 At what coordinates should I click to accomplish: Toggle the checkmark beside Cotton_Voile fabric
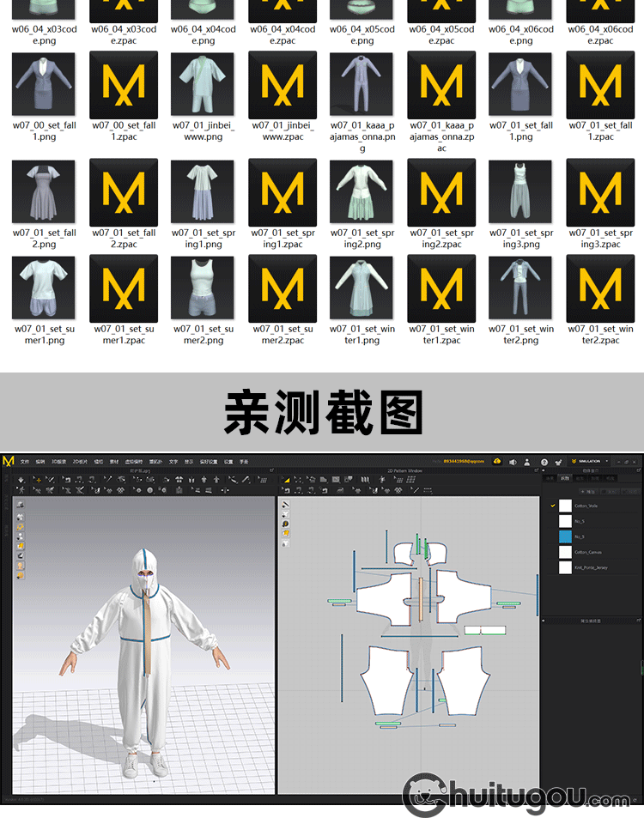(x=552, y=506)
